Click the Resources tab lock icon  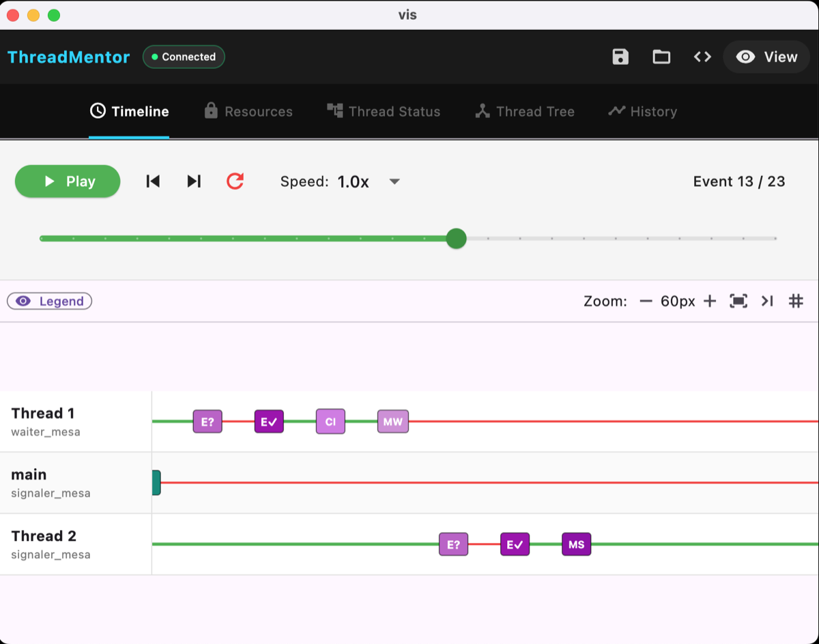211,111
